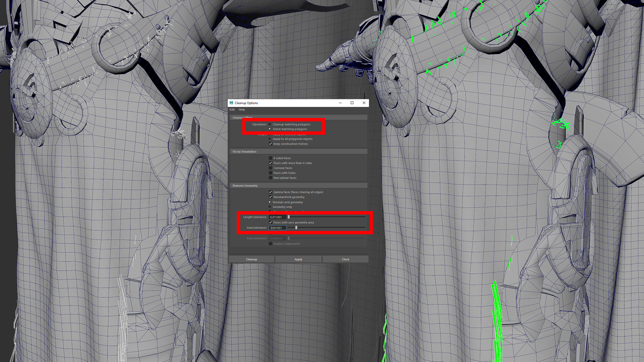Click the Area tolerance input field
The width and height of the screenshot is (644, 362).
click(277, 228)
